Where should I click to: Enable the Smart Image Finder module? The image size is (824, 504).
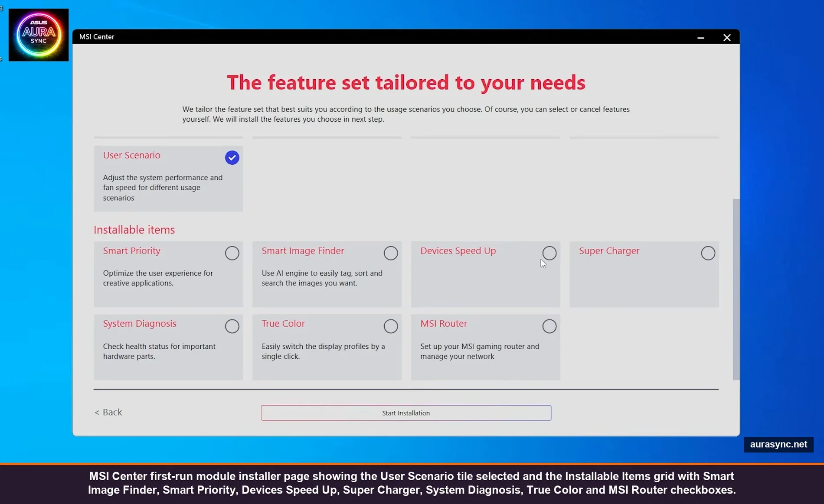click(x=391, y=253)
